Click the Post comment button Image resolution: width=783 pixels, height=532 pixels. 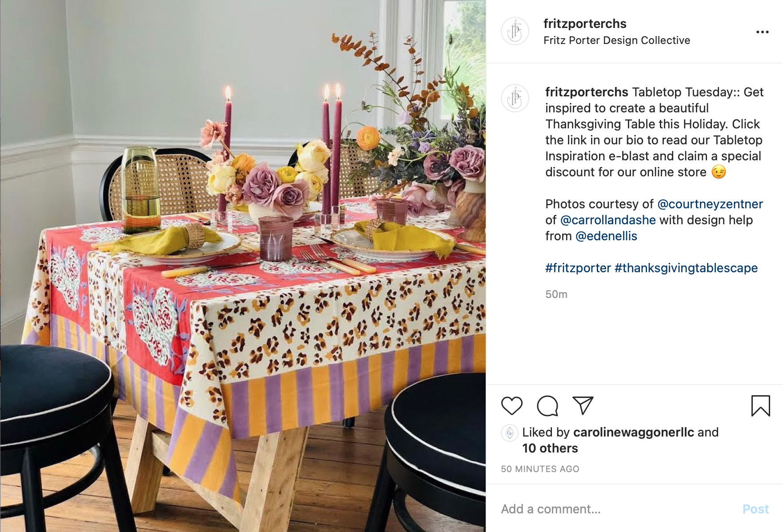[755, 509]
